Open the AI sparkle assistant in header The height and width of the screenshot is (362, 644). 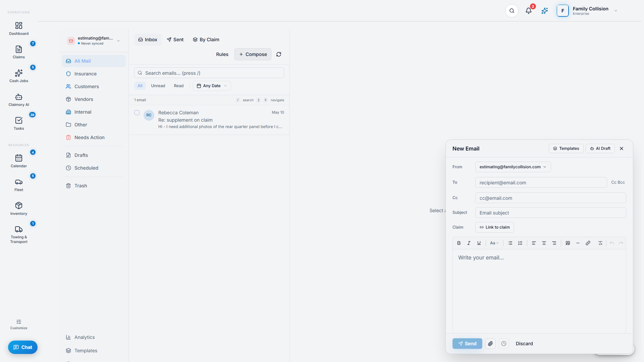point(545,11)
